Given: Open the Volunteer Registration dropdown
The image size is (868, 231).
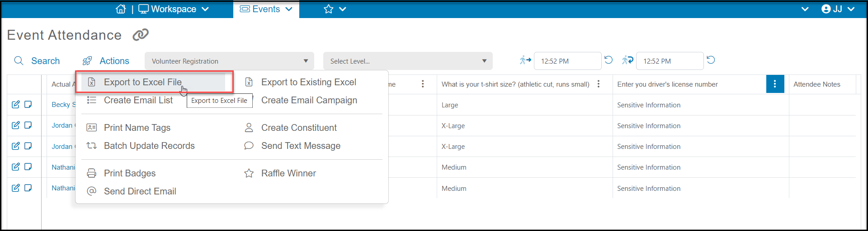Looking at the screenshot, I should (229, 61).
